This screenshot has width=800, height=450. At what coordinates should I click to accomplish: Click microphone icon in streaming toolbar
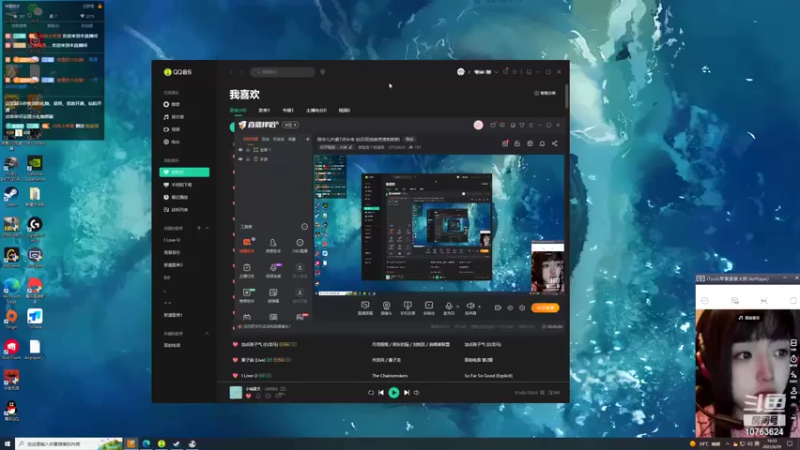coord(448,306)
